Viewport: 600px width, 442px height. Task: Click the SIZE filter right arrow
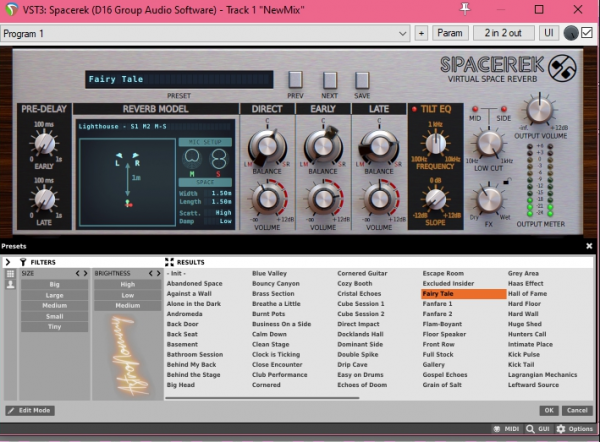point(85,273)
